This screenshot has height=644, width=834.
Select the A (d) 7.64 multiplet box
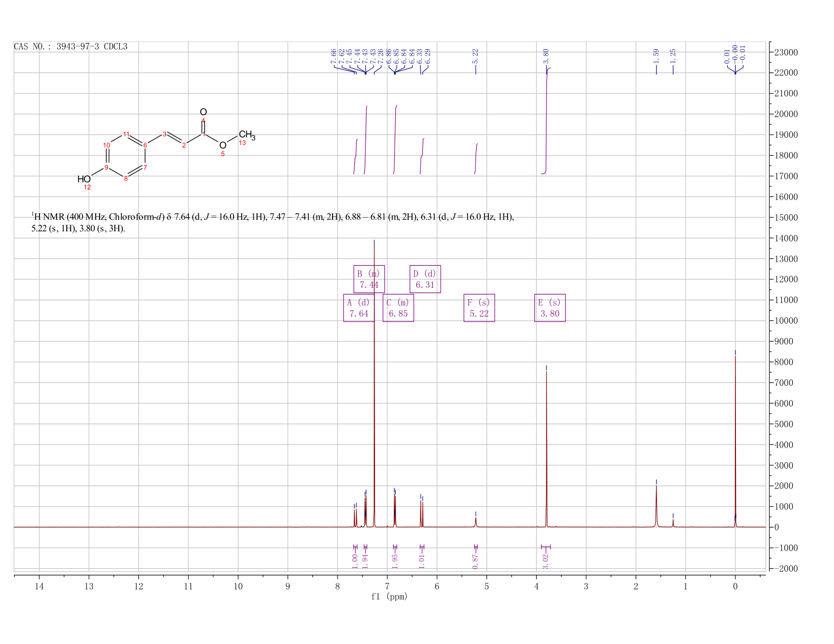(359, 308)
